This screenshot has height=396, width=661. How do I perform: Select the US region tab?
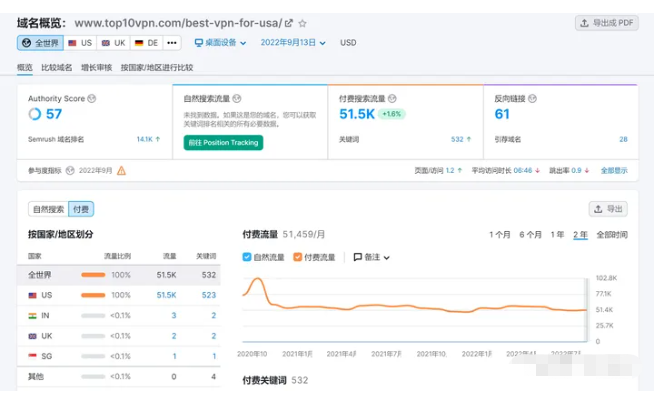(x=80, y=43)
